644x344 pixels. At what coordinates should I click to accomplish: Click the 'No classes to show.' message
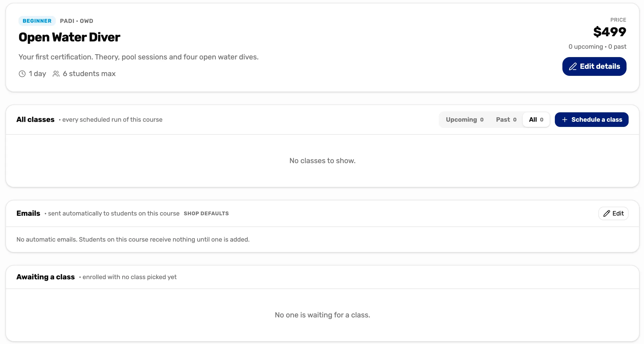322,161
